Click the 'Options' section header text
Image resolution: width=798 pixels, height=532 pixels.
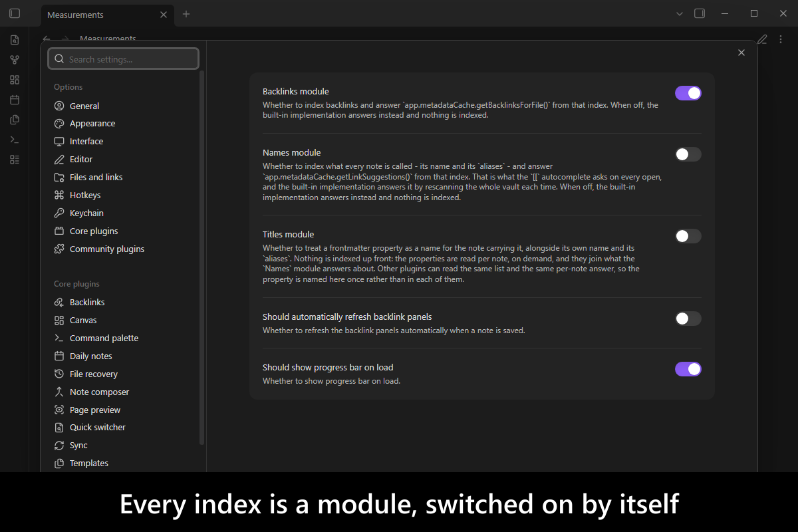68,87
